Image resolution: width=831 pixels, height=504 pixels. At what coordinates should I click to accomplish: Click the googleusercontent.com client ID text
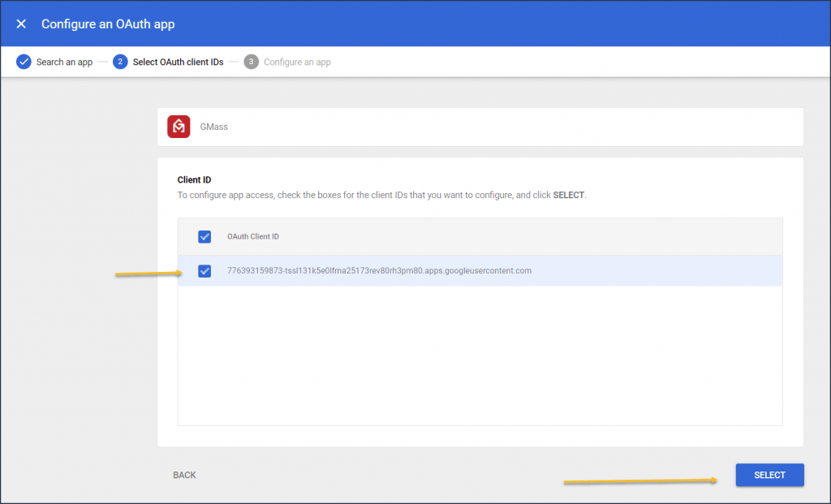coord(380,271)
